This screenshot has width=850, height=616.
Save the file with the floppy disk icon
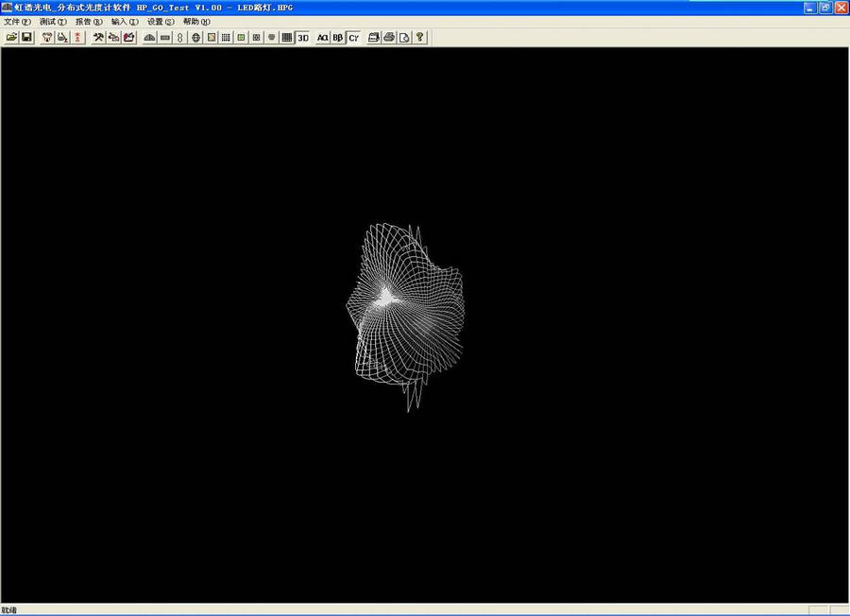click(26, 38)
